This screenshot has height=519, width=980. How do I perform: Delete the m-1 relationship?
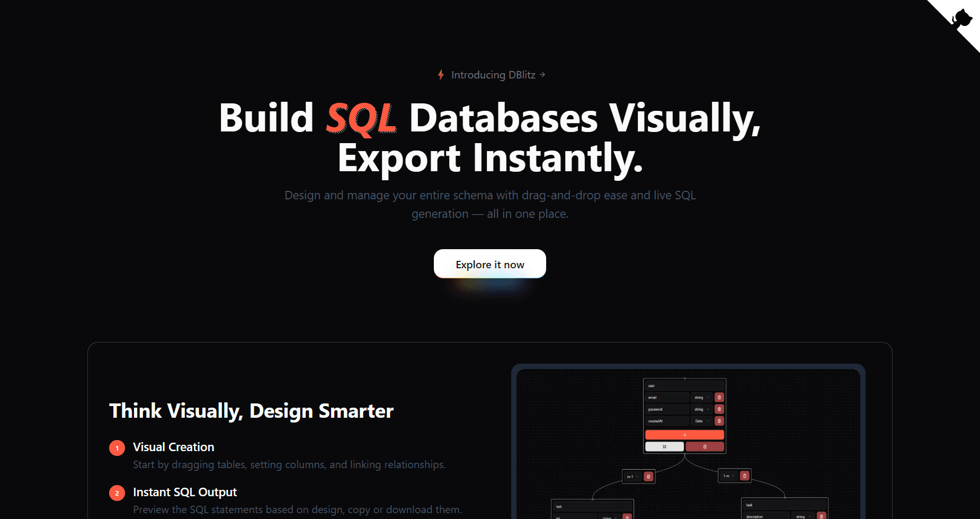tap(648, 477)
